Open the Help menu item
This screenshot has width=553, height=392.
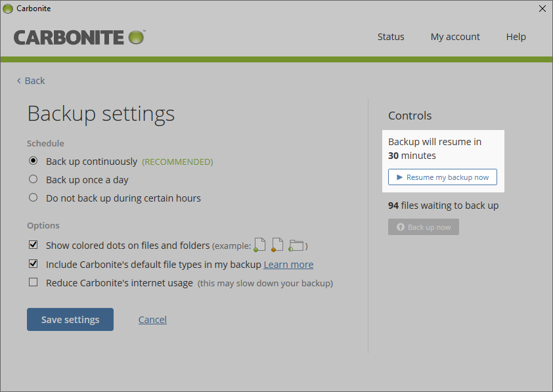click(x=516, y=37)
